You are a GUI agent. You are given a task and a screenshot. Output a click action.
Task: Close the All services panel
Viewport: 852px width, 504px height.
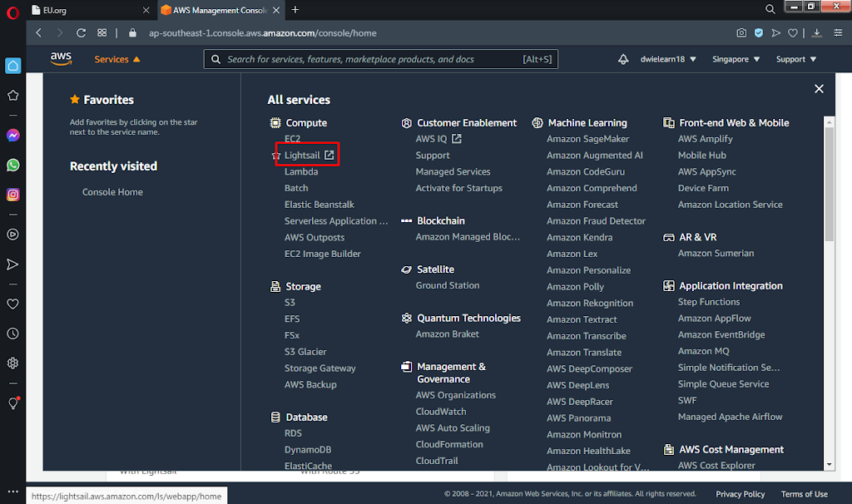point(819,88)
